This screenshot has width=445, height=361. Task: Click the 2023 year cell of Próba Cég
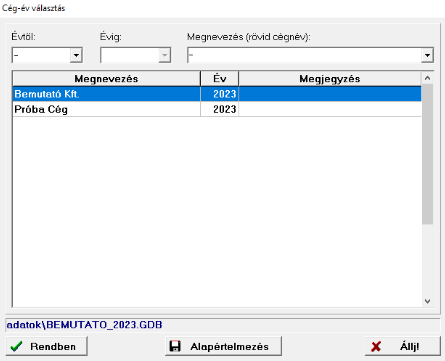(220, 109)
